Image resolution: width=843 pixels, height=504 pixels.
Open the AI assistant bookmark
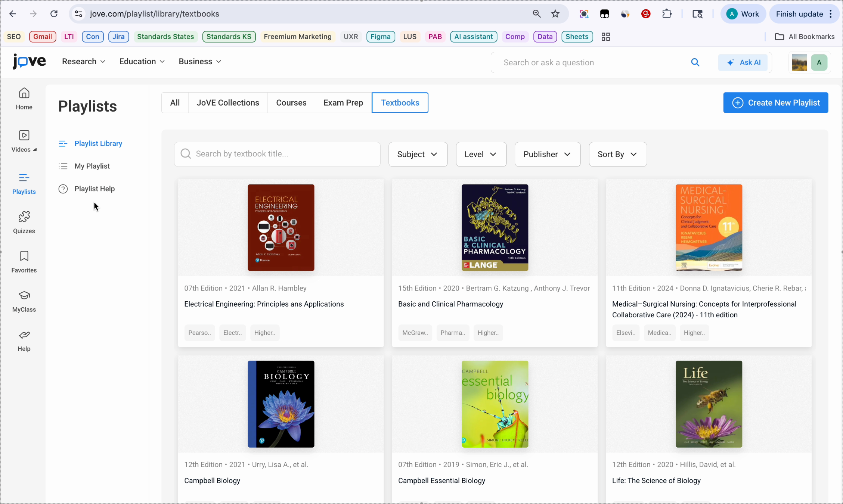tap(474, 37)
